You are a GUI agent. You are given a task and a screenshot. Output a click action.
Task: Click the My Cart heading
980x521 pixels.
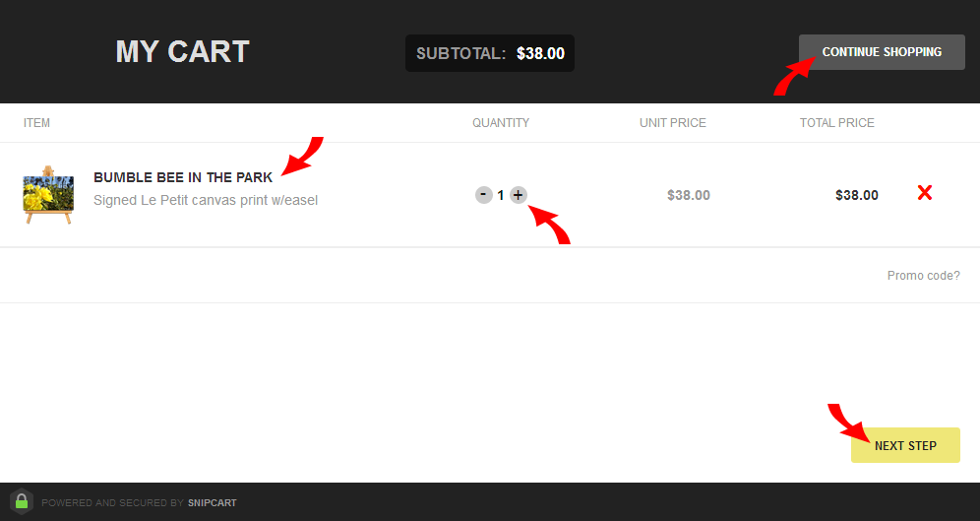pos(182,51)
